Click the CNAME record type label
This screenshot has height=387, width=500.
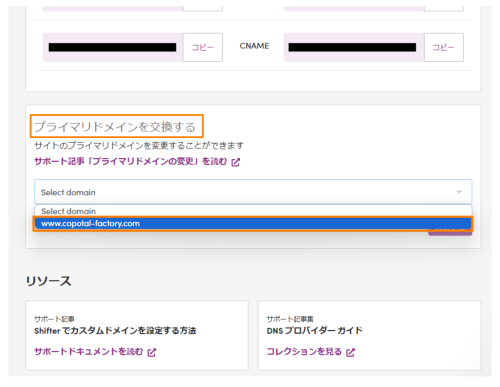[254, 46]
